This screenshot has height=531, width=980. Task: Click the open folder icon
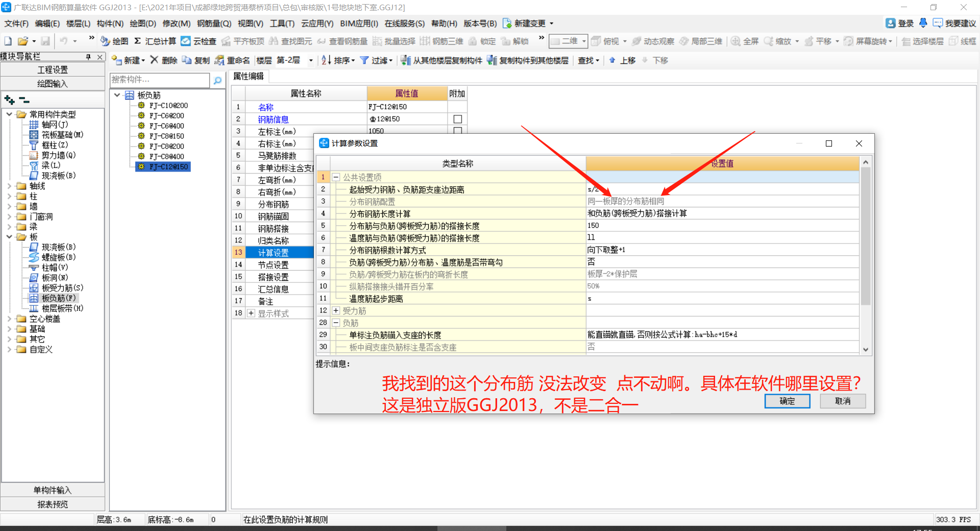click(22, 41)
